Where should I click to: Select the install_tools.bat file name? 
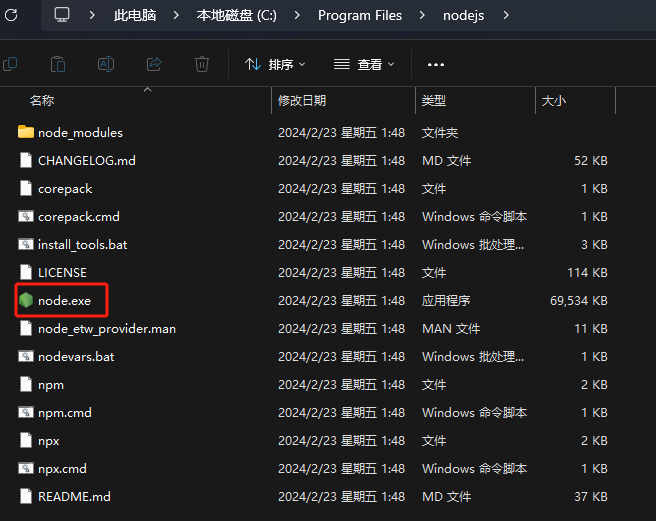pyautogui.click(x=82, y=245)
